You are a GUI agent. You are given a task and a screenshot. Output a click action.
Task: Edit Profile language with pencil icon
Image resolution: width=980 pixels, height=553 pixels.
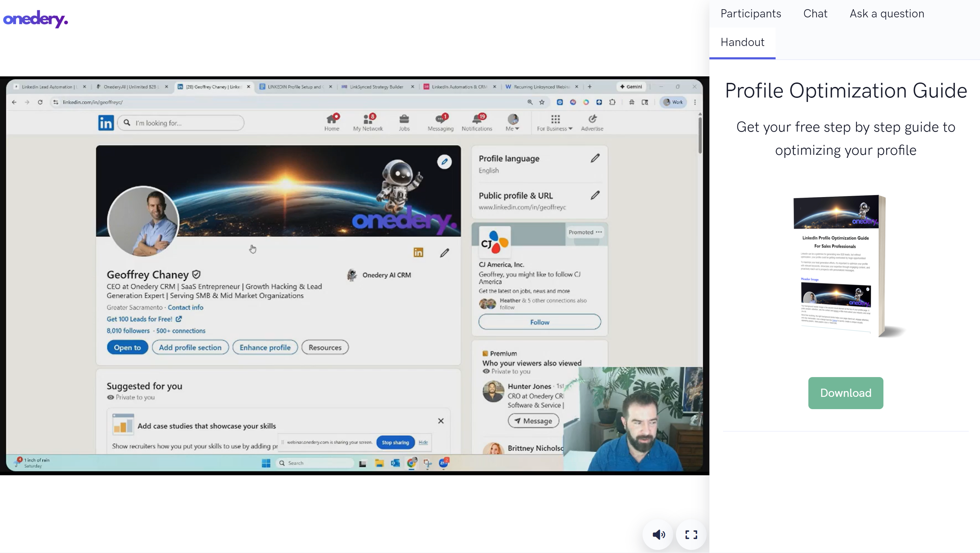click(x=595, y=158)
